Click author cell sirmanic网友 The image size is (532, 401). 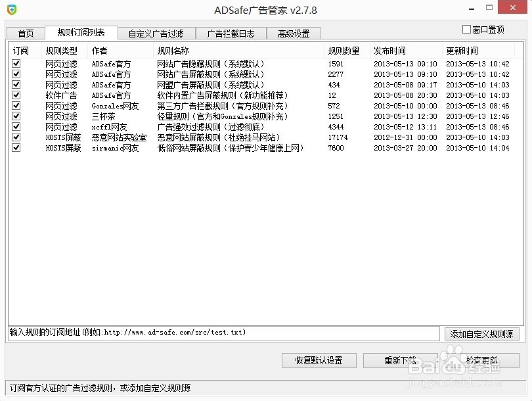pyautogui.click(x=116, y=148)
